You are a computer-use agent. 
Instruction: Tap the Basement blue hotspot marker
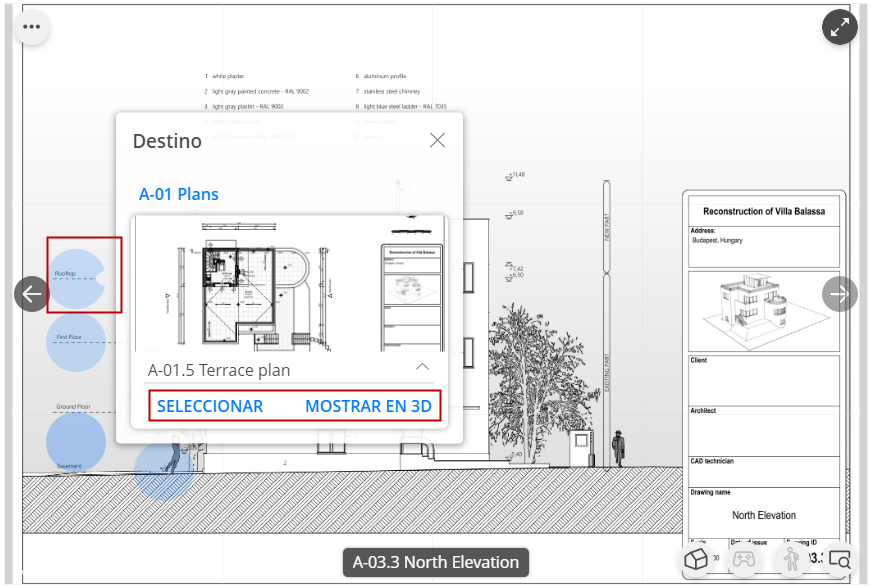[x=76, y=443]
